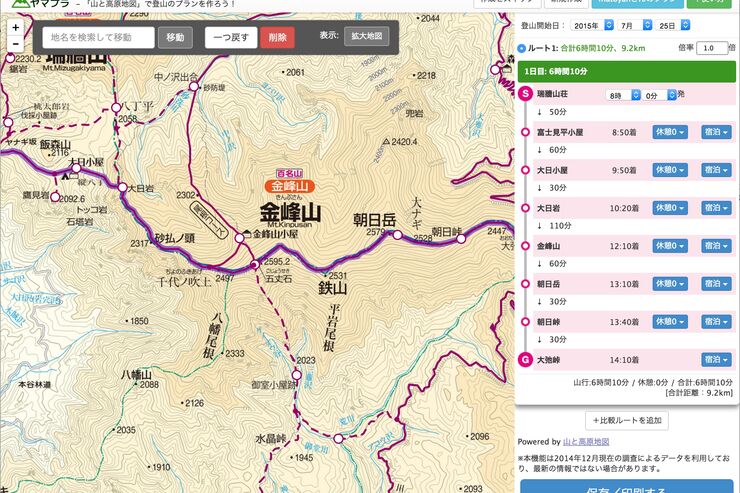Open 休憩0 dropdown for 富士見平小屋
This screenshot has width=740, height=493.
pyautogui.click(x=670, y=132)
